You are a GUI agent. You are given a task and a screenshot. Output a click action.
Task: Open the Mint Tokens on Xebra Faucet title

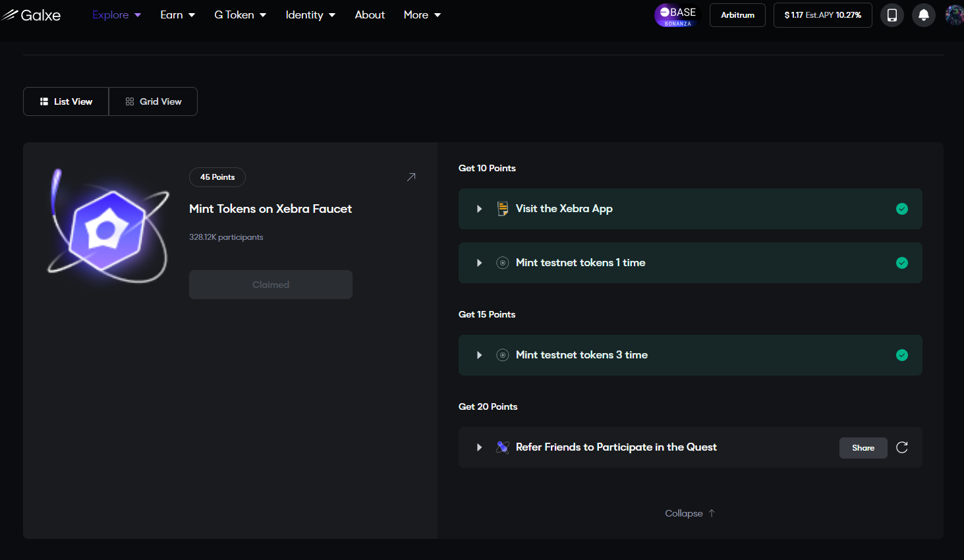click(270, 209)
